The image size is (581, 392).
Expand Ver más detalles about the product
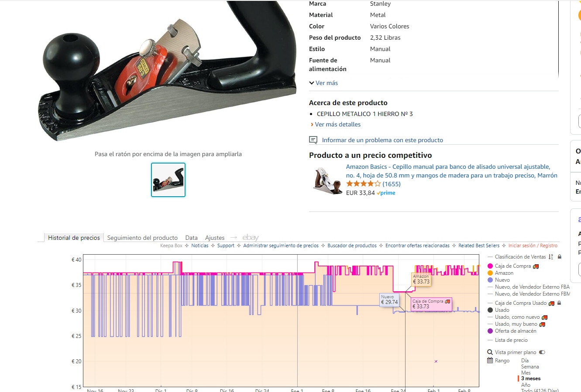point(337,124)
